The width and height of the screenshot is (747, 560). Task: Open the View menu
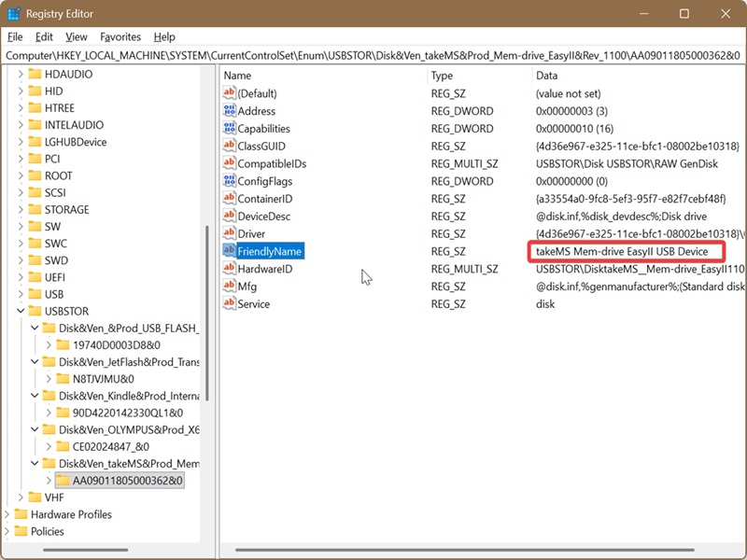coord(77,37)
